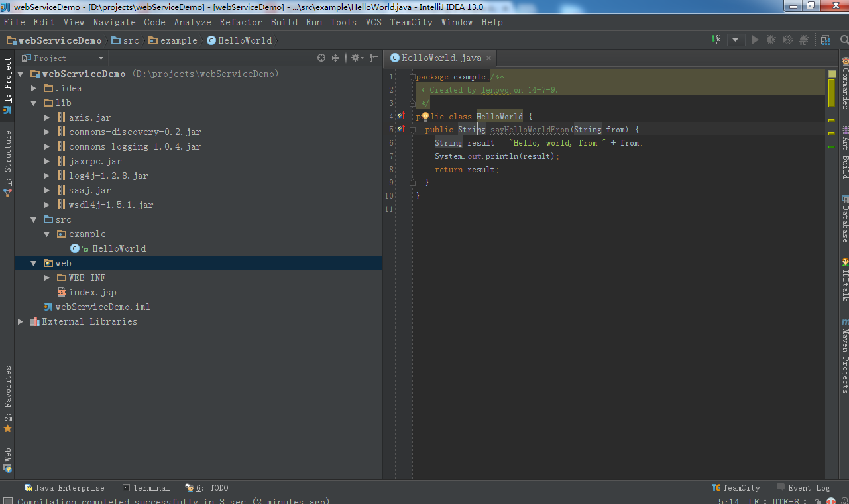The image size is (849, 504).
Task: Click webServiceDemo in the breadcrumb bar
Action: 54,40
